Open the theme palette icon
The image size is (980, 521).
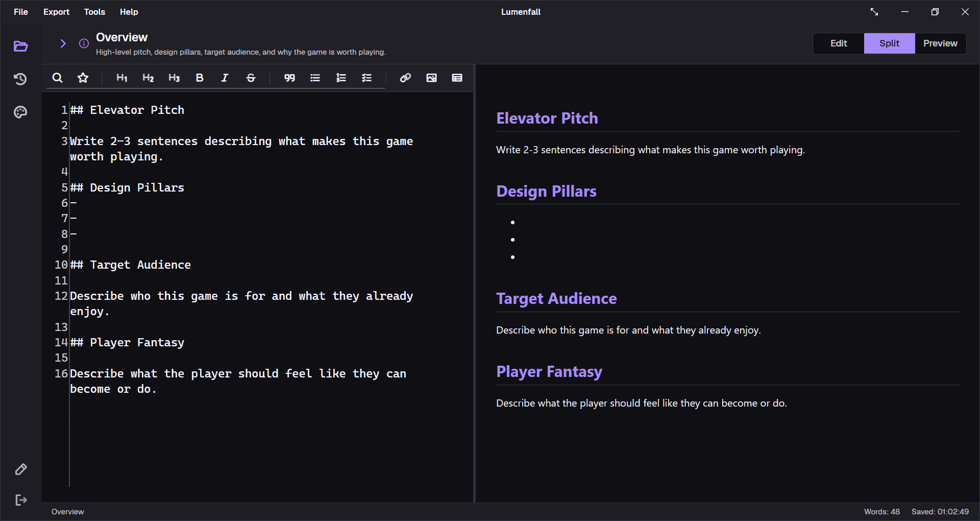point(20,112)
